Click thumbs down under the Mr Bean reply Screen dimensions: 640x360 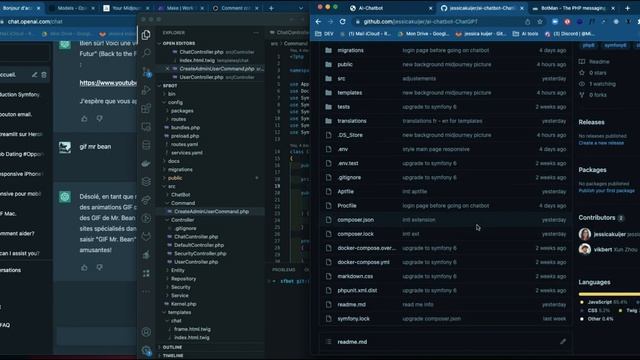100,267
